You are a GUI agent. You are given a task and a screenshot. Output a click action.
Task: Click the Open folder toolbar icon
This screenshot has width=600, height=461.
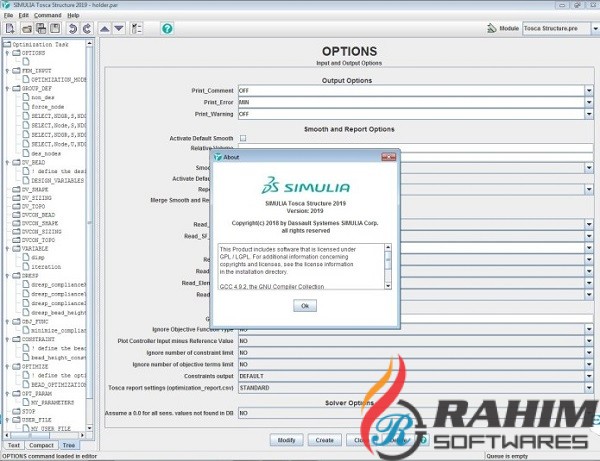coord(26,29)
